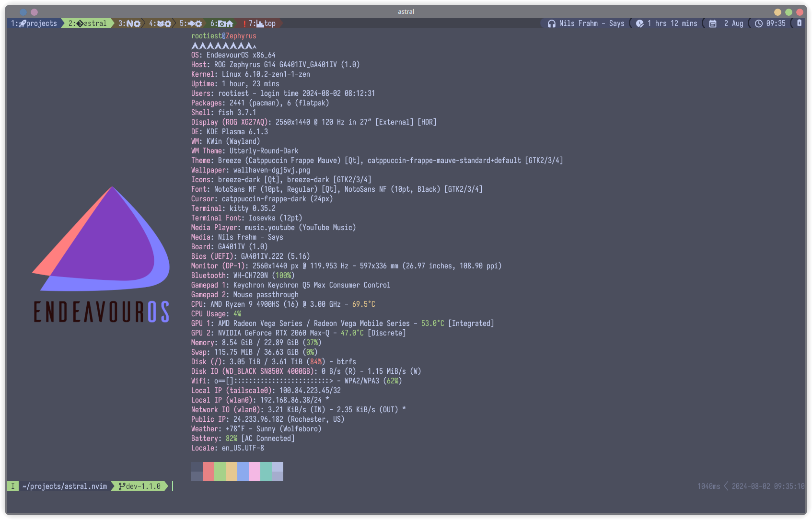The height and width of the screenshot is (520, 812).
Task: Click the 09:35 time in status bar
Action: (x=776, y=23)
